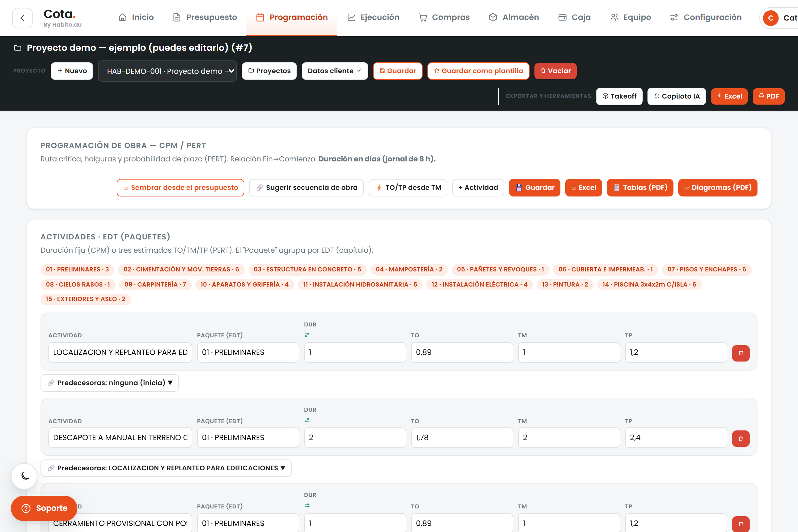
Task: Open the Compras tab
Action: tap(444, 17)
